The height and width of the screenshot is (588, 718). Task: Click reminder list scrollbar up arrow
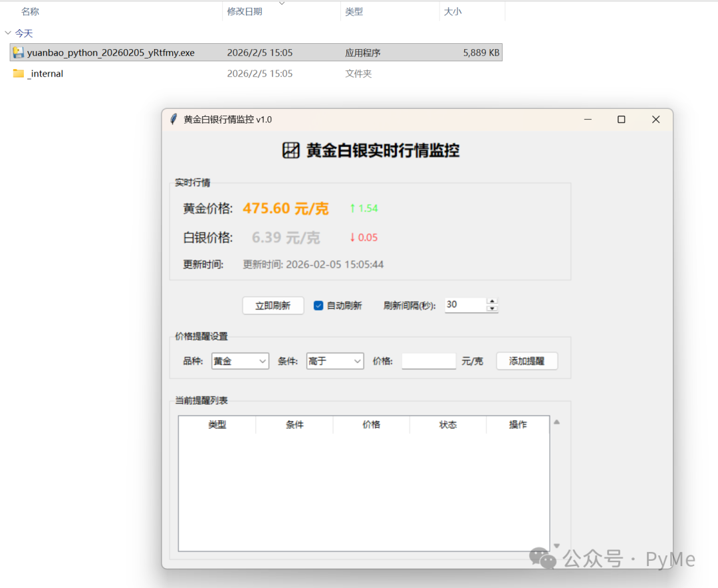[557, 422]
